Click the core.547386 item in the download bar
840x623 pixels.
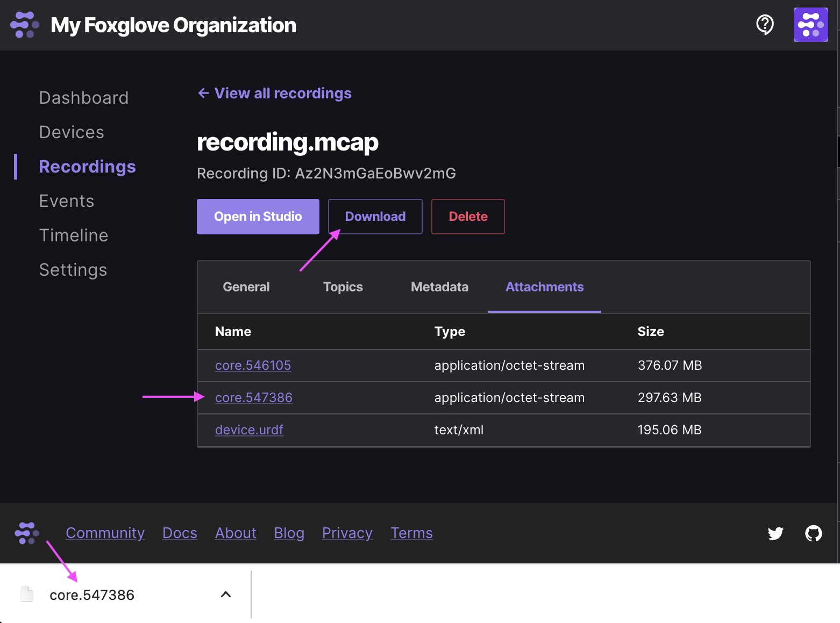[91, 594]
